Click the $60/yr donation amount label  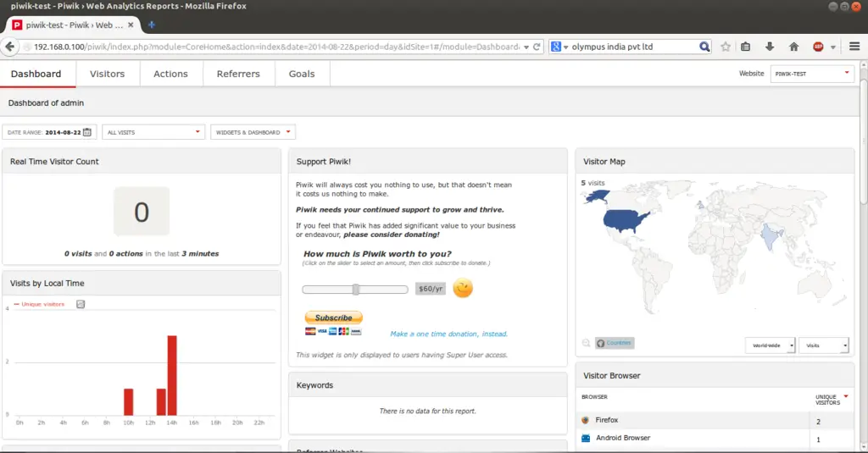(430, 289)
